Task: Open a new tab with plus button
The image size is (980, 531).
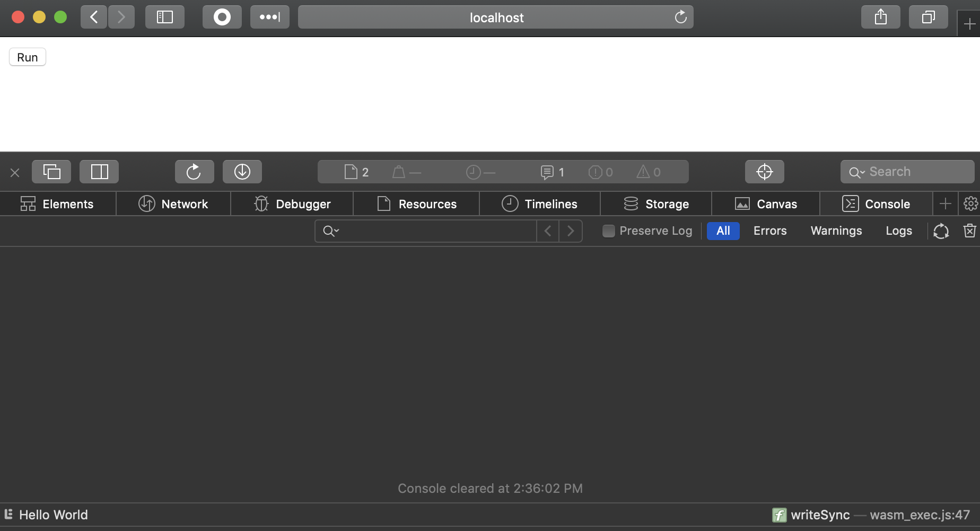Action: (969, 24)
